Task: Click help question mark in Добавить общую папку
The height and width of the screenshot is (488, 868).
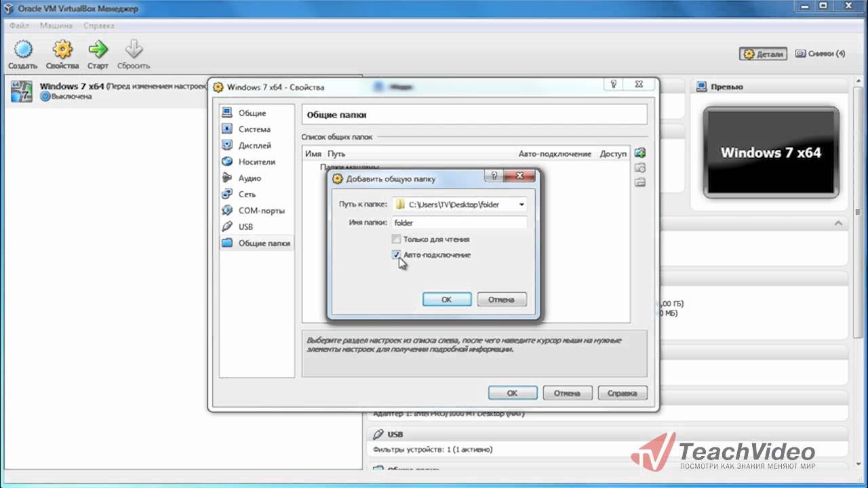Action: click(494, 176)
